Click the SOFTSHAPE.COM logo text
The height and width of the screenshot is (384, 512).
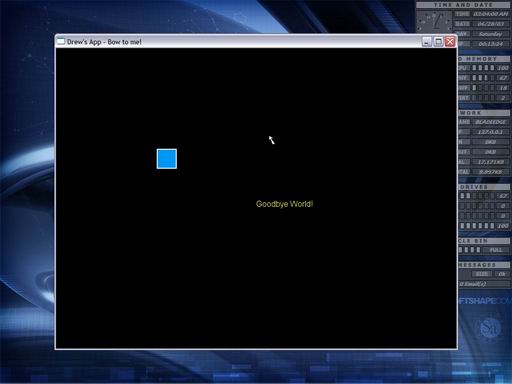[x=484, y=301]
